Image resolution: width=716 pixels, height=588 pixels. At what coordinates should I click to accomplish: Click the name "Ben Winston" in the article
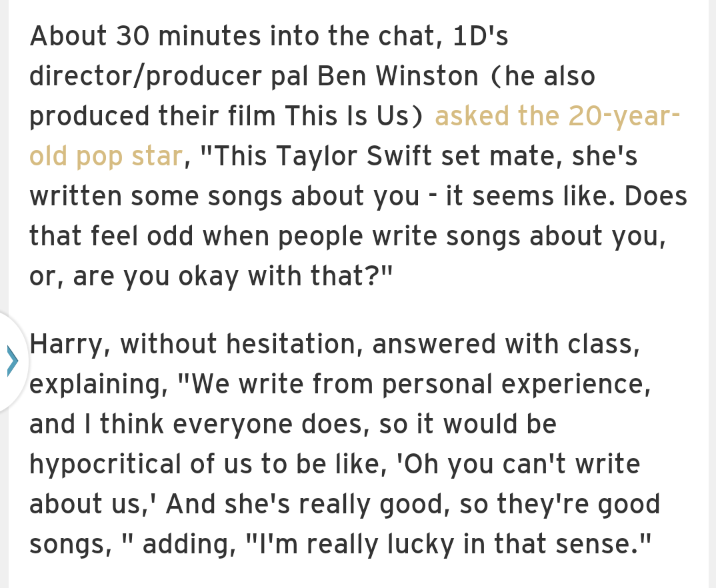point(398,76)
